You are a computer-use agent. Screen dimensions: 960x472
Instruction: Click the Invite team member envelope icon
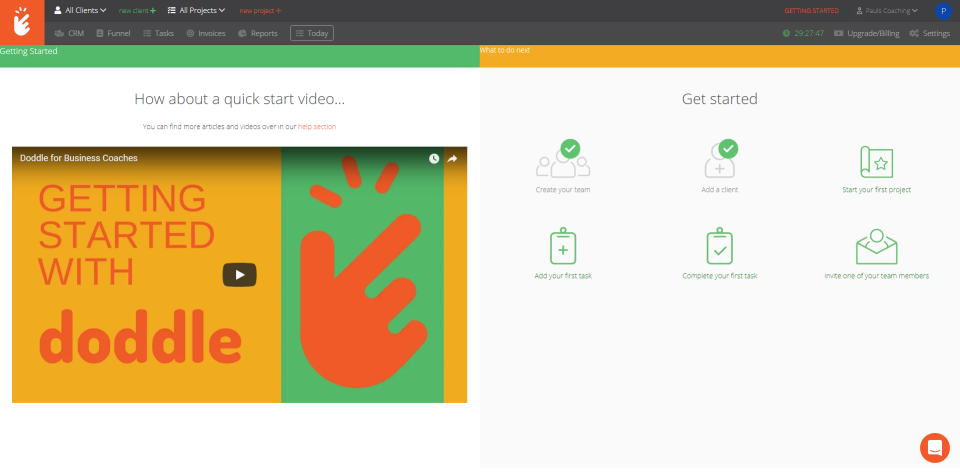[x=877, y=247]
